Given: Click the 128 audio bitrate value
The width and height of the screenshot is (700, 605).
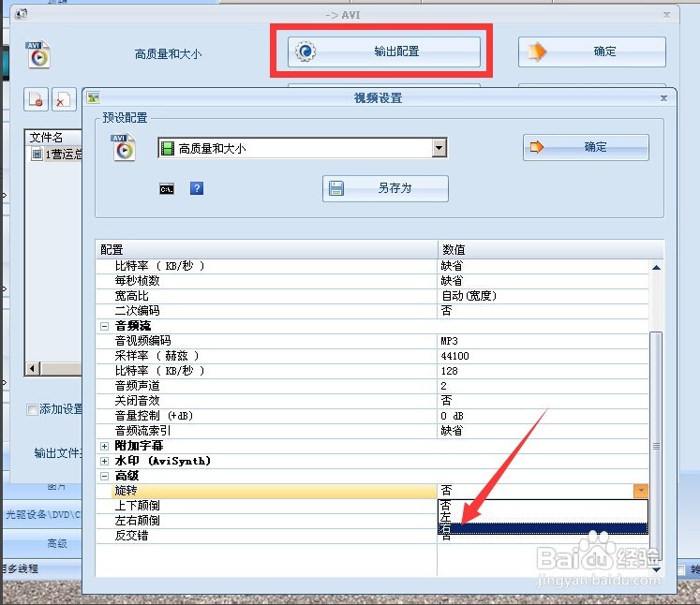Looking at the screenshot, I should (449, 371).
